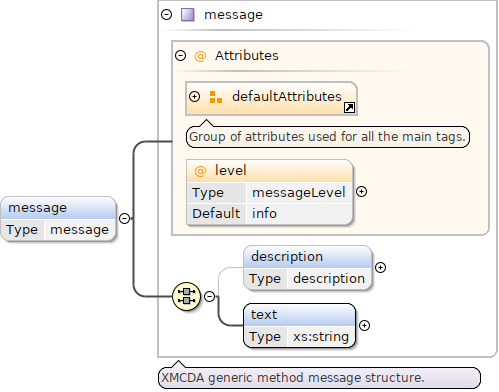Image resolution: width=499 pixels, height=392 pixels.
Task: Click the message title at top
Action: tap(233, 15)
